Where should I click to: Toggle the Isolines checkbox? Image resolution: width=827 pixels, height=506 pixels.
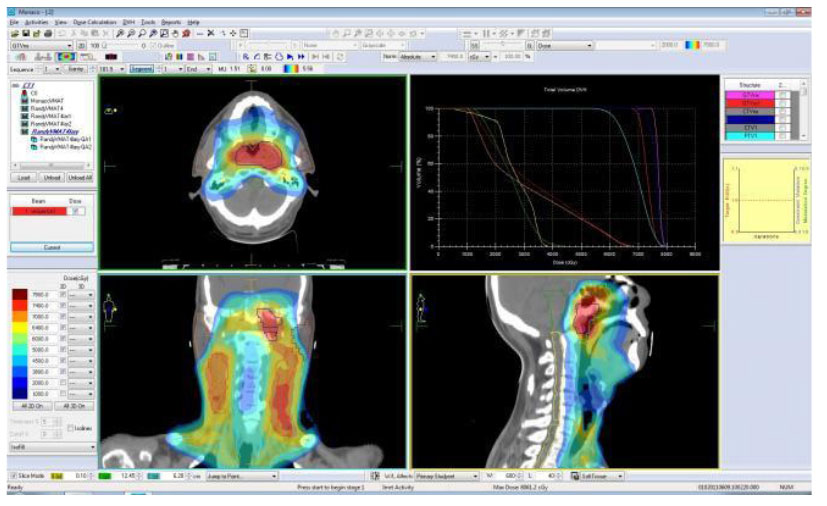tap(68, 427)
